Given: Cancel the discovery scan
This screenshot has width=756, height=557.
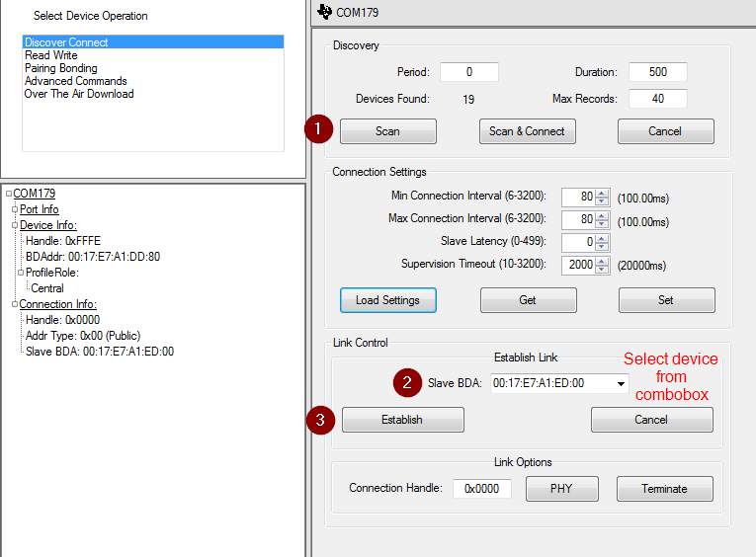Looking at the screenshot, I should (x=665, y=131).
